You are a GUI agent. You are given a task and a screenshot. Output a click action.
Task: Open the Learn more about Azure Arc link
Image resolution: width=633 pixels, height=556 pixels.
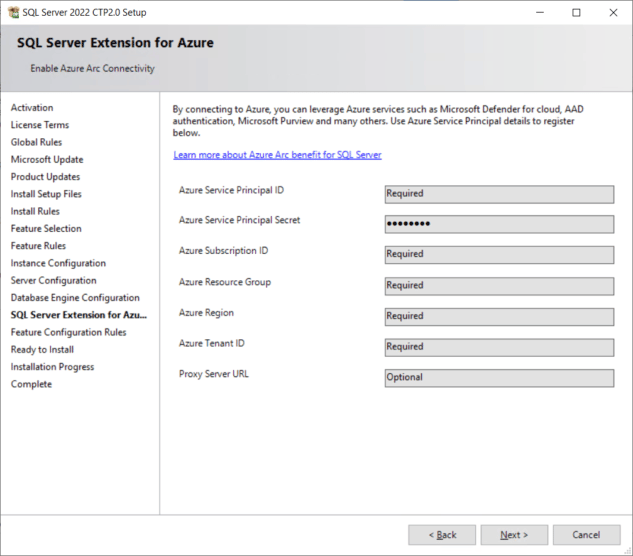coord(277,155)
